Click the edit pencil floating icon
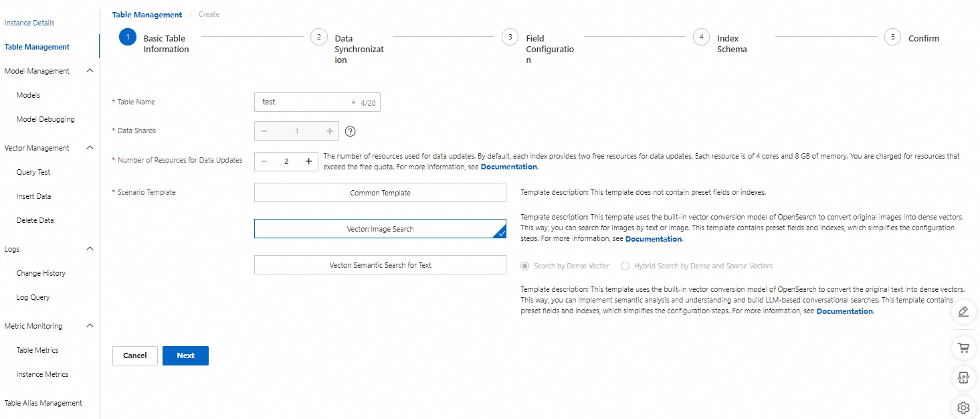The image size is (980, 419). 963,312
